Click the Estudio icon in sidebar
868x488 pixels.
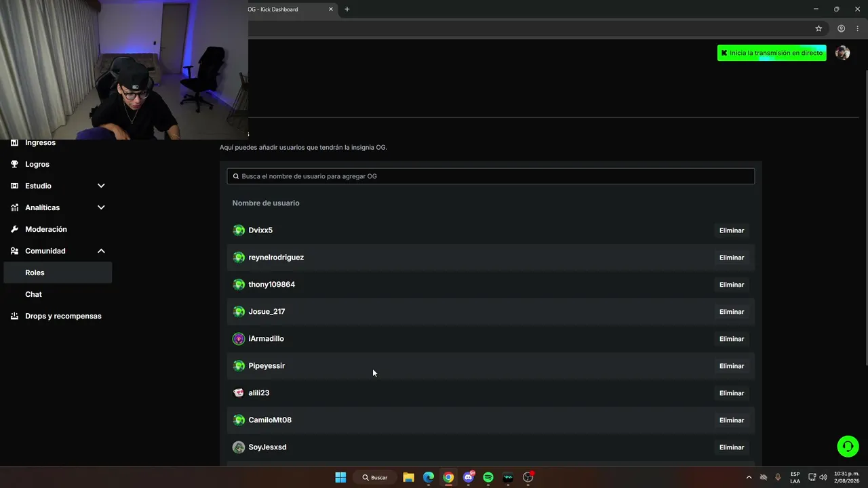[14, 186]
